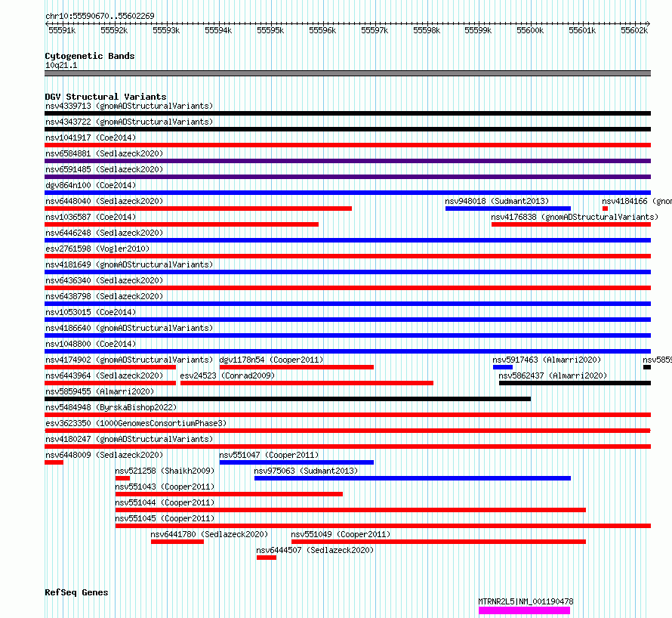
Task: Click nsv6448040 (Sedlazeck2020) label
Action: 104,201
